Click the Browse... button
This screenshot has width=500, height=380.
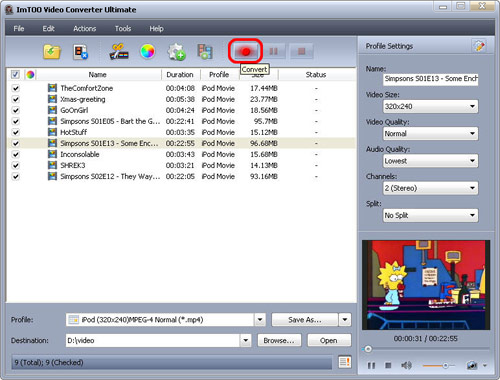[279, 340]
